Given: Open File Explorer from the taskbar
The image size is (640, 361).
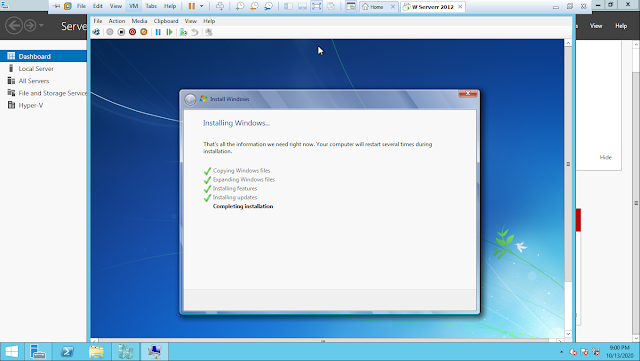Looking at the screenshot, I should 96,352.
